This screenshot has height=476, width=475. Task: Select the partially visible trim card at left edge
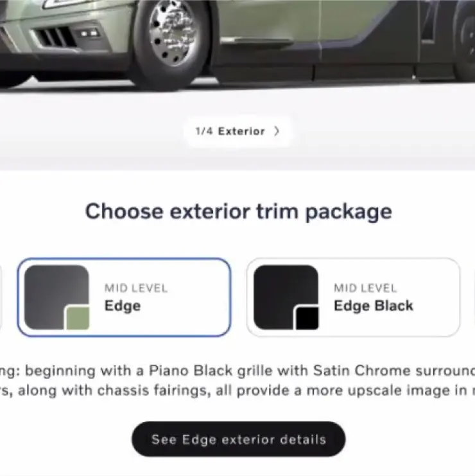(x=1, y=297)
